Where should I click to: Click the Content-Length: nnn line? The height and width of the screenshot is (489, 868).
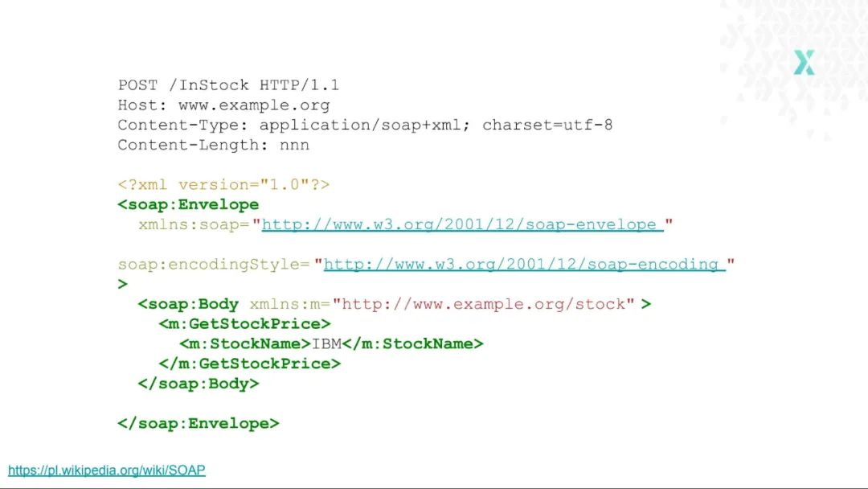(x=213, y=145)
